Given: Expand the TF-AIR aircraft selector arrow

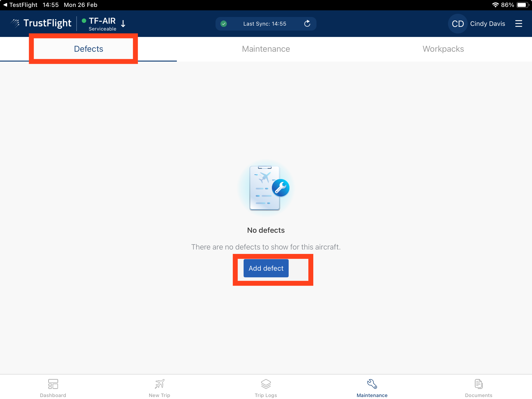Looking at the screenshot, I should pos(123,24).
